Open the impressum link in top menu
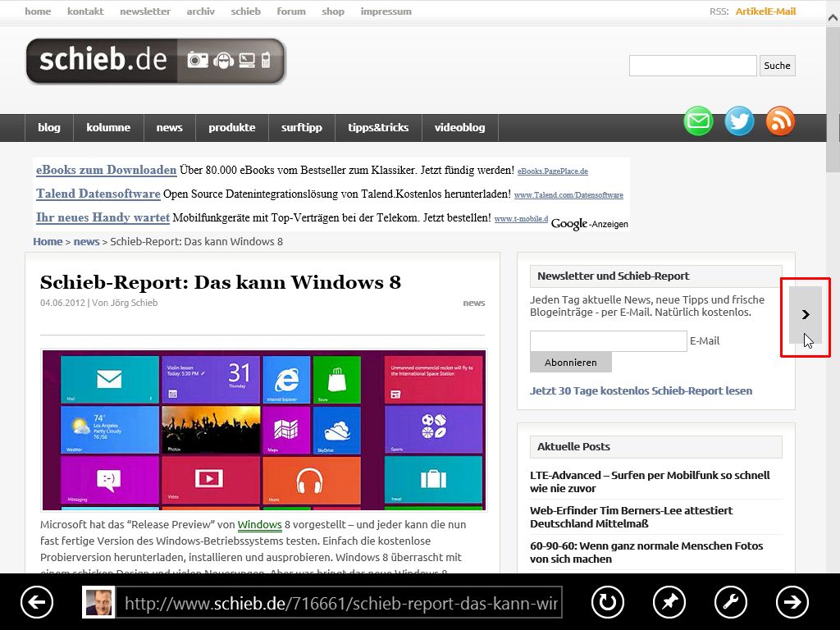This screenshot has height=630, width=840. 386,11
